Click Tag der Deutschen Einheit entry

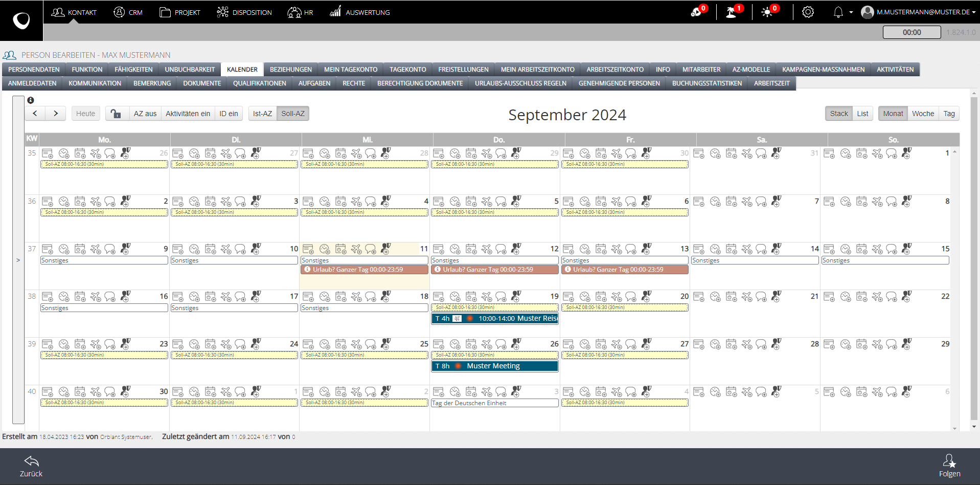pyautogui.click(x=495, y=403)
